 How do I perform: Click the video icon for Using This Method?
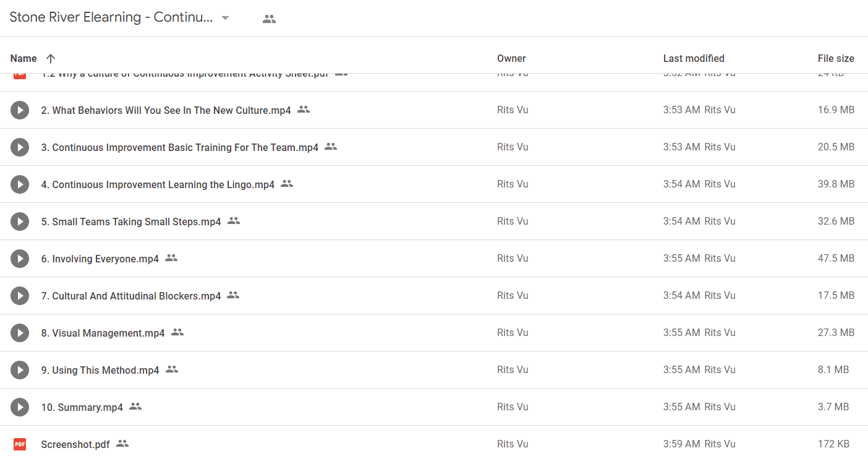(20, 370)
